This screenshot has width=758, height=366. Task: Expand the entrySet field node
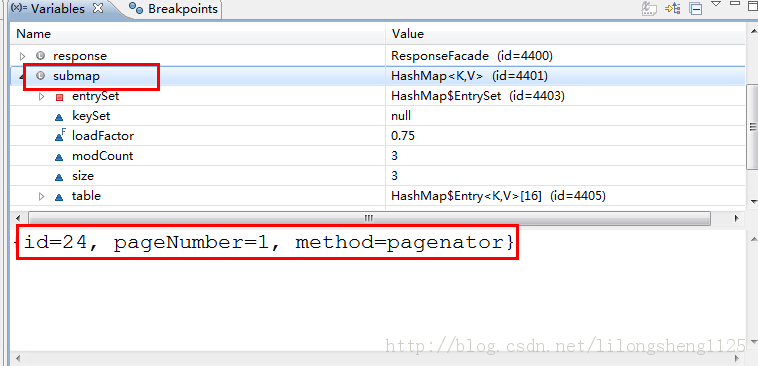pyautogui.click(x=42, y=97)
